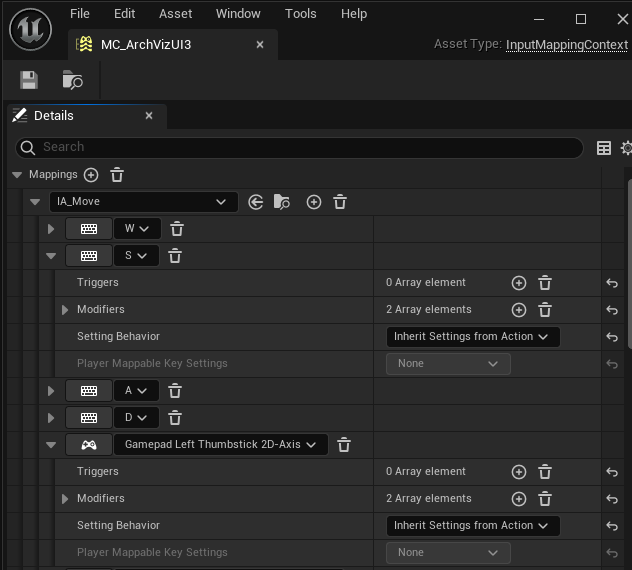
Task: Click the Unreal Engine logo icon
Action: 31,29
